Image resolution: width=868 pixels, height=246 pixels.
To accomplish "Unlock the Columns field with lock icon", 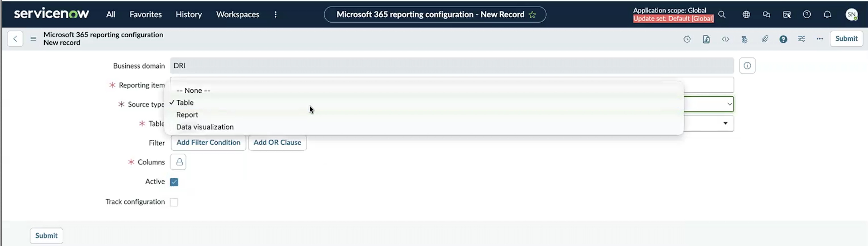I will tap(178, 162).
